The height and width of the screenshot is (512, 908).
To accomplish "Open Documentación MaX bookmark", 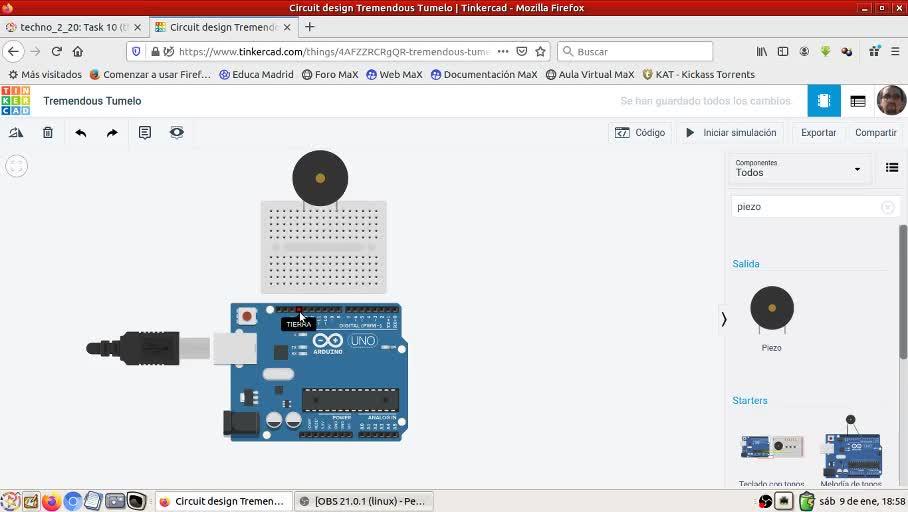I will [x=484, y=74].
